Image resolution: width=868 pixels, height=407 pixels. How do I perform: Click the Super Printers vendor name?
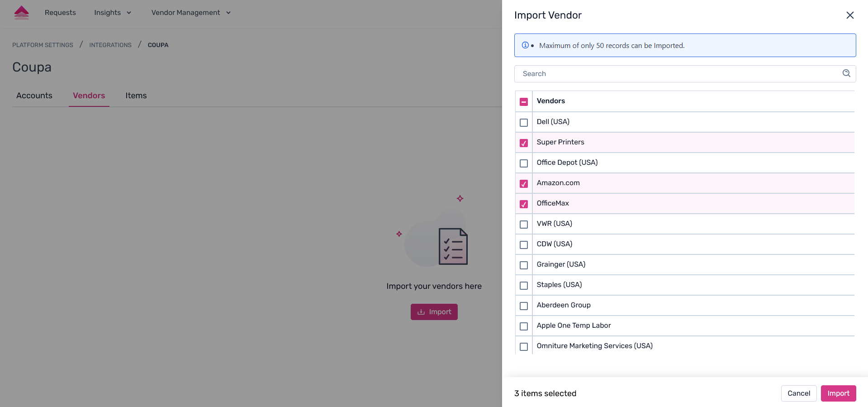tap(560, 142)
